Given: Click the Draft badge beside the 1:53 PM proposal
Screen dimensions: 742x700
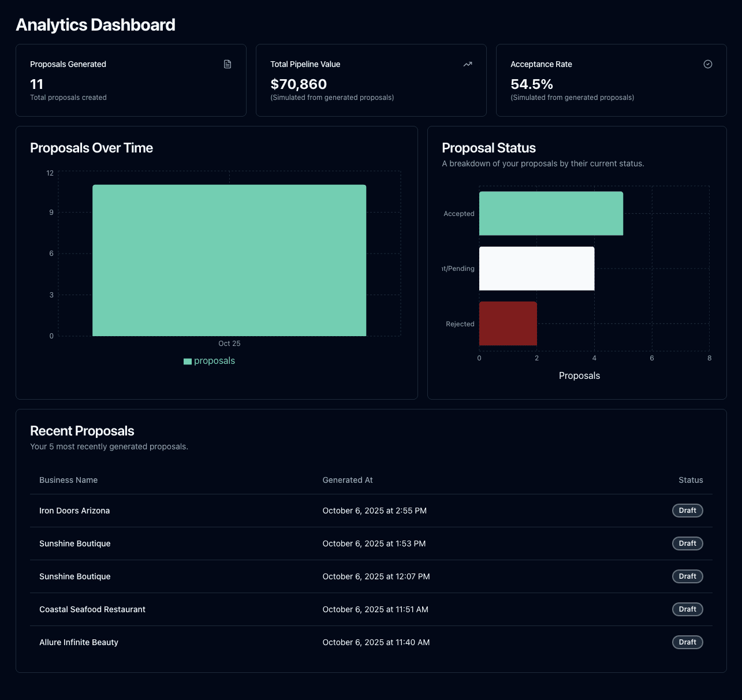Looking at the screenshot, I should pyautogui.click(x=687, y=543).
